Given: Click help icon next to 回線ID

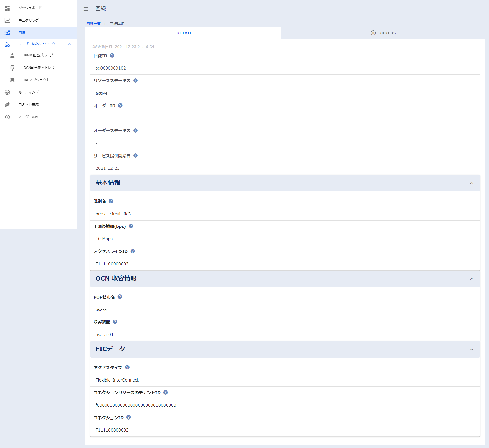Looking at the screenshot, I should [x=112, y=55].
